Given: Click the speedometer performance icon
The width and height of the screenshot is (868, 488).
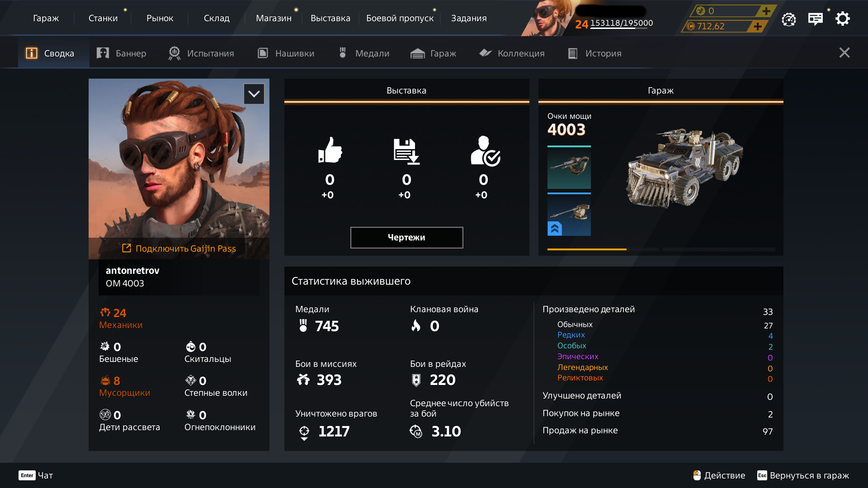Looking at the screenshot, I should (788, 19).
